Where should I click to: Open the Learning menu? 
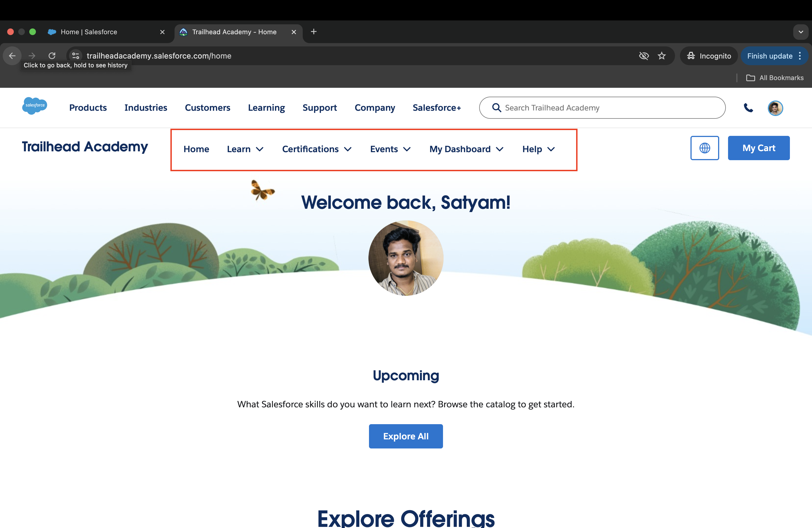tap(267, 108)
